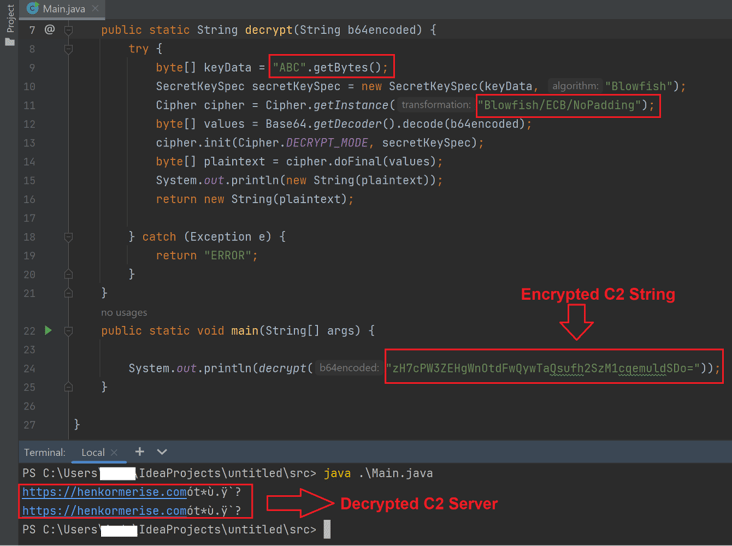Viewport: 732px width, 546px height.
Task: Click the Java class icon on Main.java tab
Action: (x=33, y=8)
